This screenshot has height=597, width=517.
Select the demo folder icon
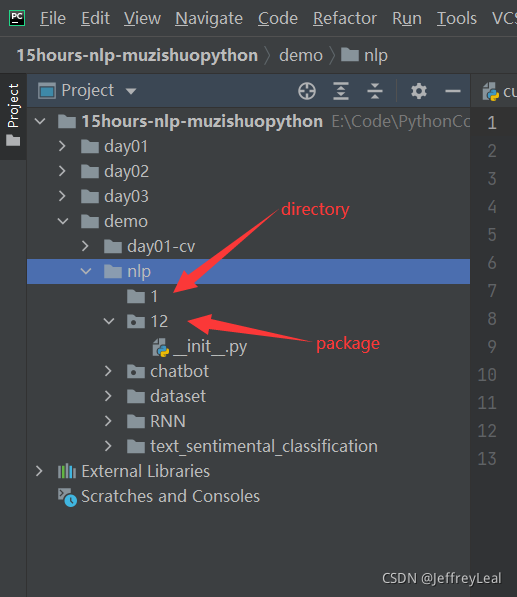(x=90, y=221)
